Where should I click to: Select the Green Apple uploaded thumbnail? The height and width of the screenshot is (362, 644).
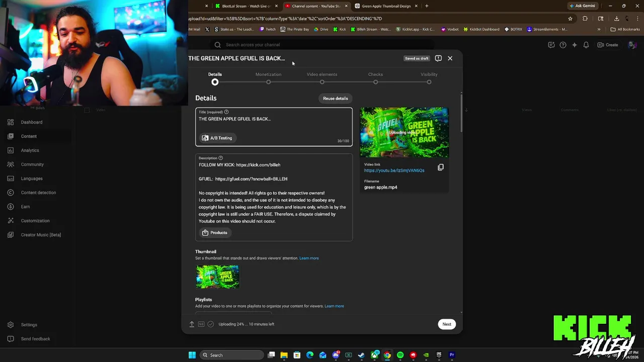click(x=217, y=277)
